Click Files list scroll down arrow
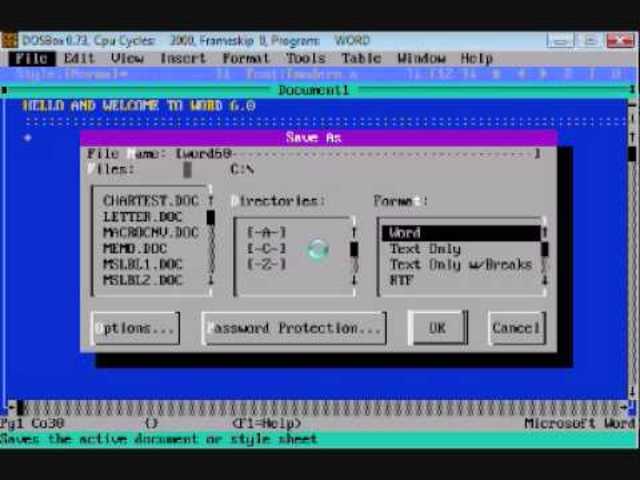 [211, 280]
